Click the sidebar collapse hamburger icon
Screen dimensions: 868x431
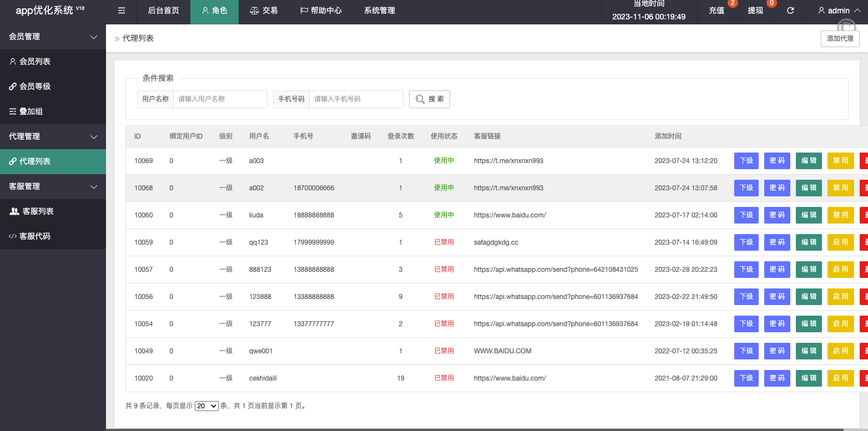[x=122, y=11]
